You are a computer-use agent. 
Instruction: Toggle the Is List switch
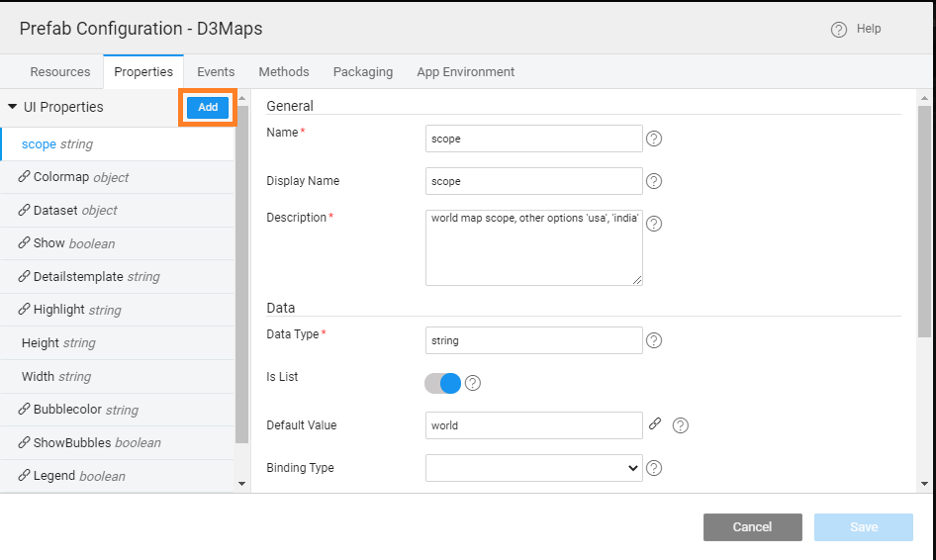point(443,383)
